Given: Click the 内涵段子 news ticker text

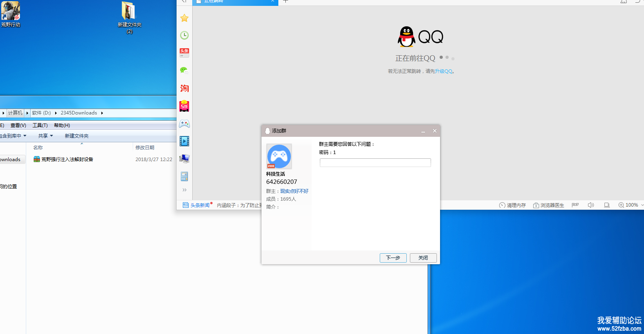Looking at the screenshot, I should pyautogui.click(x=240, y=205).
